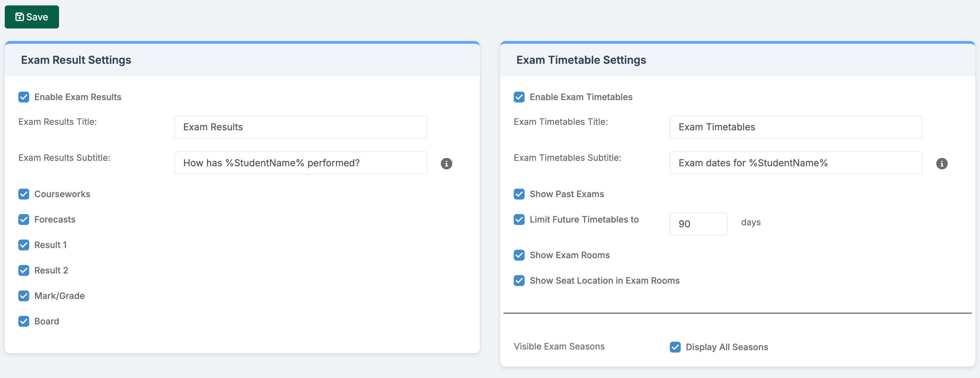Disable the Result 1 checkbox
980x378 pixels.
24,245
